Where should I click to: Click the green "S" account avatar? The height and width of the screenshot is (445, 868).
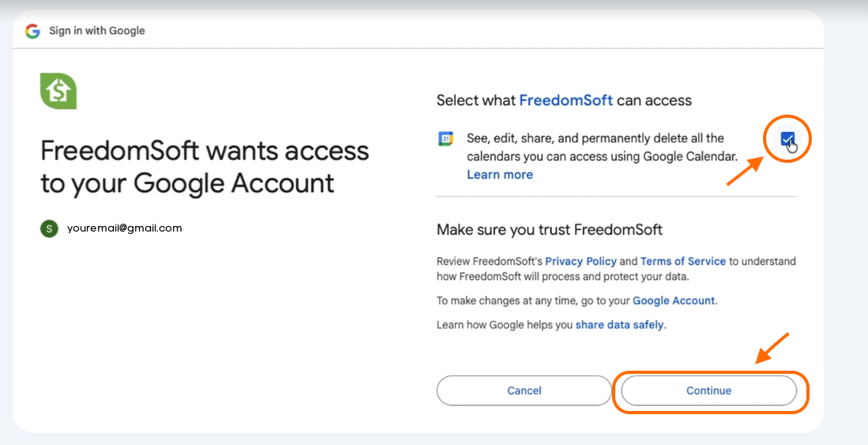50,228
